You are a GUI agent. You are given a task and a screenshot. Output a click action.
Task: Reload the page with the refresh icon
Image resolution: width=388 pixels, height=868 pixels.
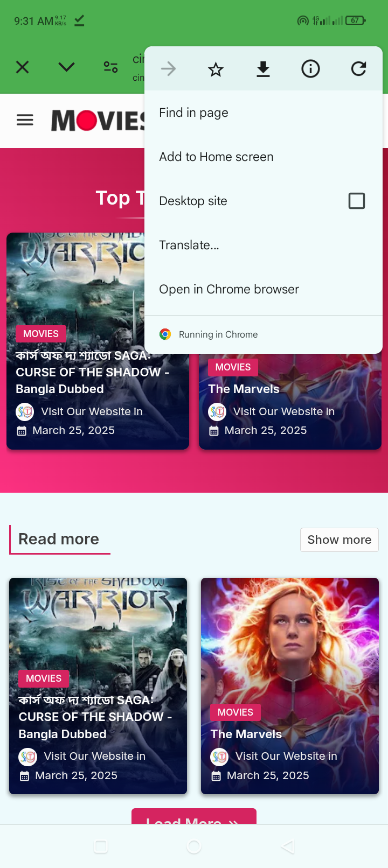[x=358, y=69]
